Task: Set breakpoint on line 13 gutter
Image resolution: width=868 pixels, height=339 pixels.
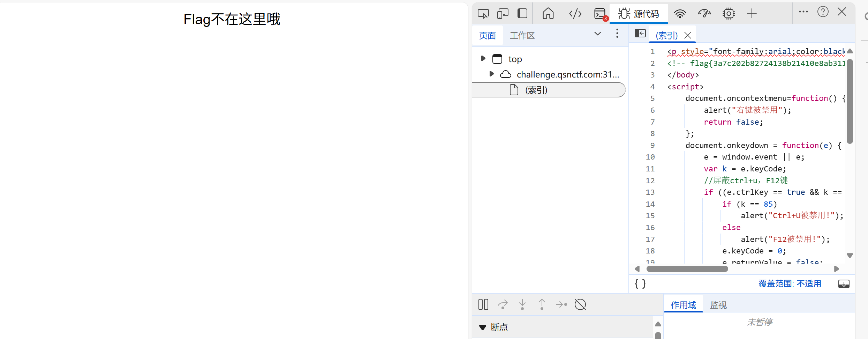Action: (650, 192)
